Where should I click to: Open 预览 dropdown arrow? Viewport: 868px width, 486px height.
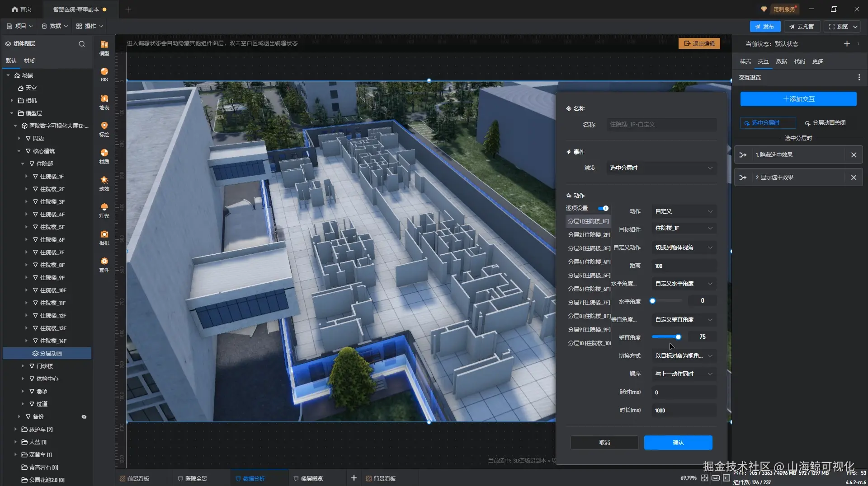coord(855,27)
